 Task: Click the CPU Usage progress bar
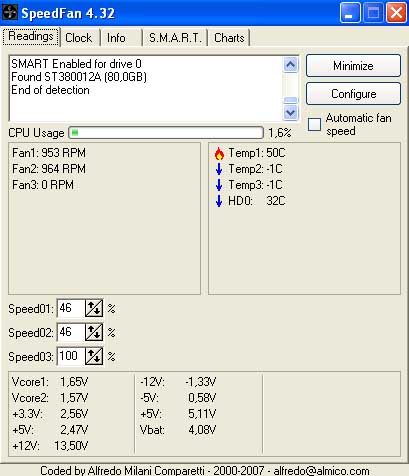(x=166, y=133)
